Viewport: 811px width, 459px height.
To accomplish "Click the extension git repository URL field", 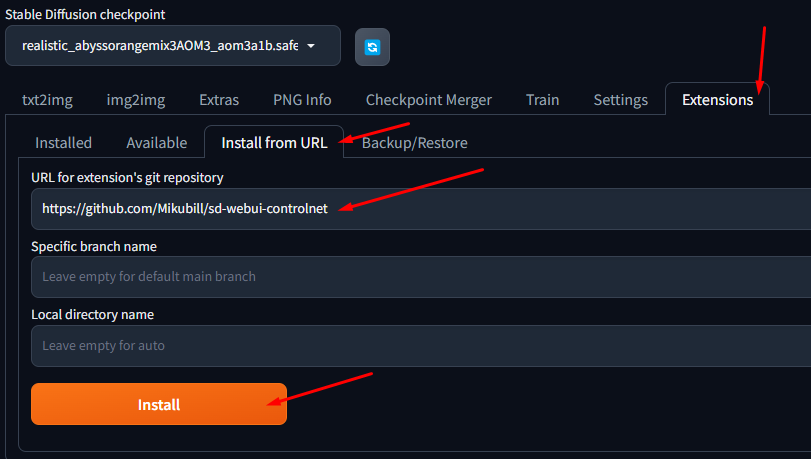I will pyautogui.click(x=420, y=209).
